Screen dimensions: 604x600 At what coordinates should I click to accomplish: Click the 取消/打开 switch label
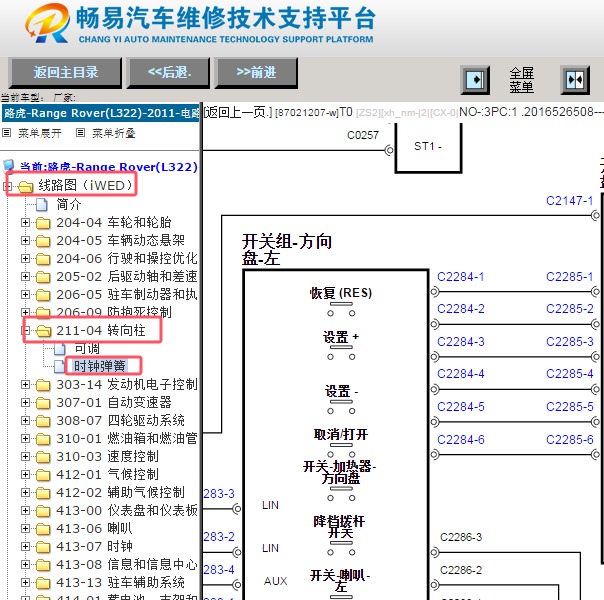(x=341, y=435)
